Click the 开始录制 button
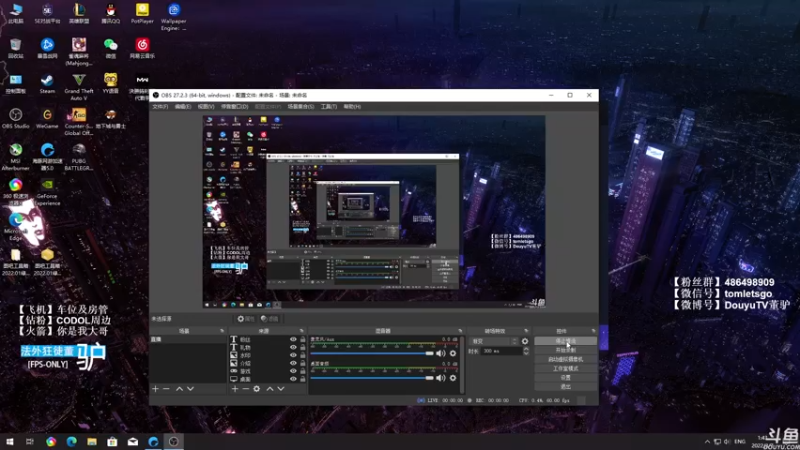The width and height of the screenshot is (800, 450). coord(565,350)
